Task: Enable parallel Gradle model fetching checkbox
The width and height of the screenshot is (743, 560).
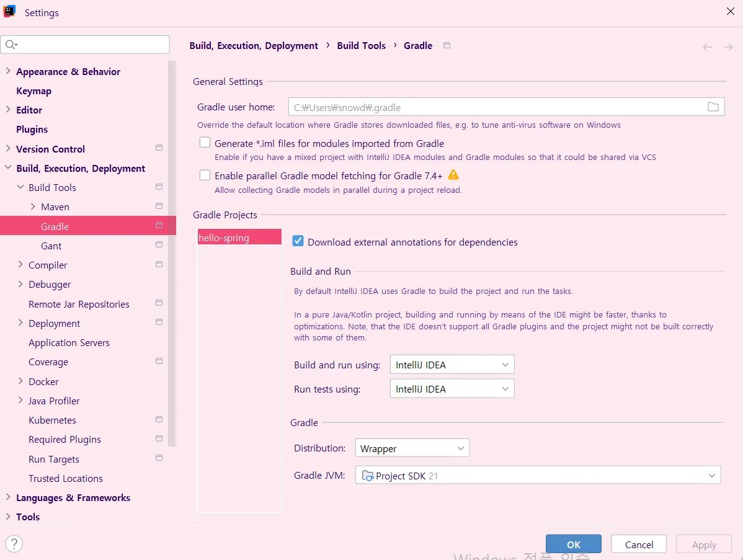Action: [205, 176]
